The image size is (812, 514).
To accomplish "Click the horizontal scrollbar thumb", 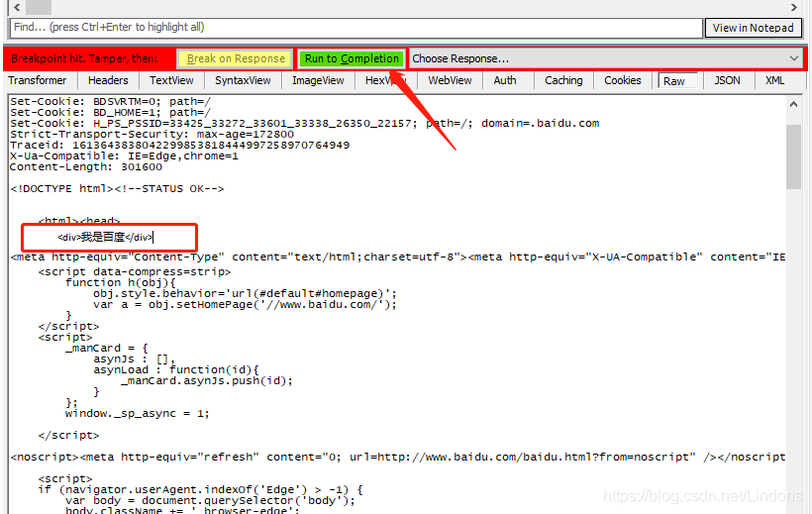I will pos(39,7).
